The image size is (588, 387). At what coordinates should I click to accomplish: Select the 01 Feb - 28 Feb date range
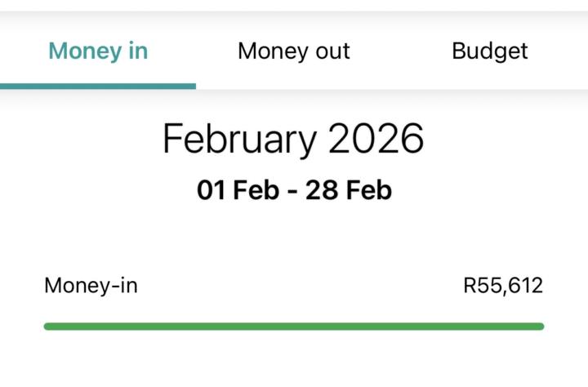point(294,190)
